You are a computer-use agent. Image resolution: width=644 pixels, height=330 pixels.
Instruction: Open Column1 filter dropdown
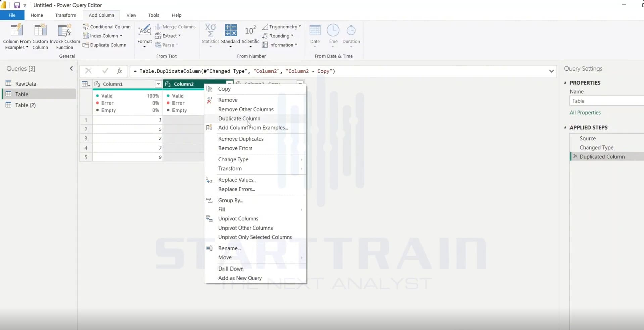pyautogui.click(x=158, y=84)
